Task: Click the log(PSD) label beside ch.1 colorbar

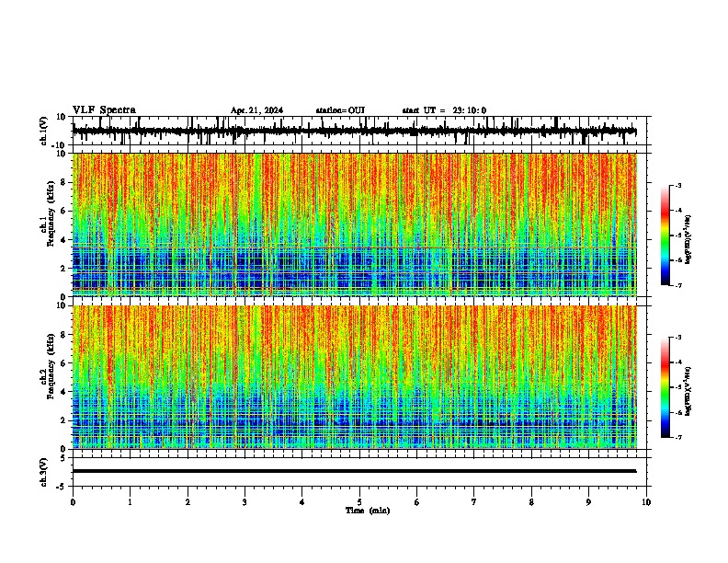Action: click(x=688, y=239)
